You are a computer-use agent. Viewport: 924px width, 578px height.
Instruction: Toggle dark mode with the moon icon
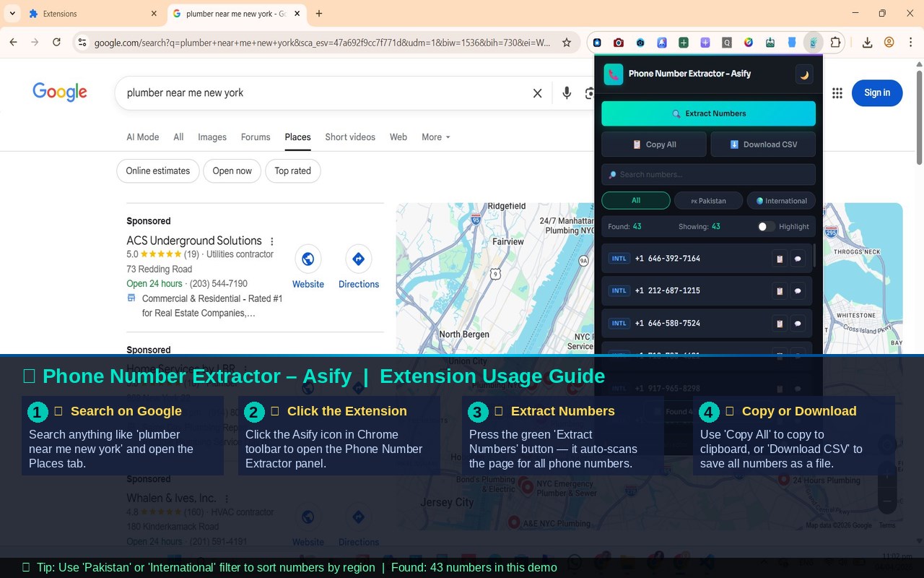pos(804,74)
